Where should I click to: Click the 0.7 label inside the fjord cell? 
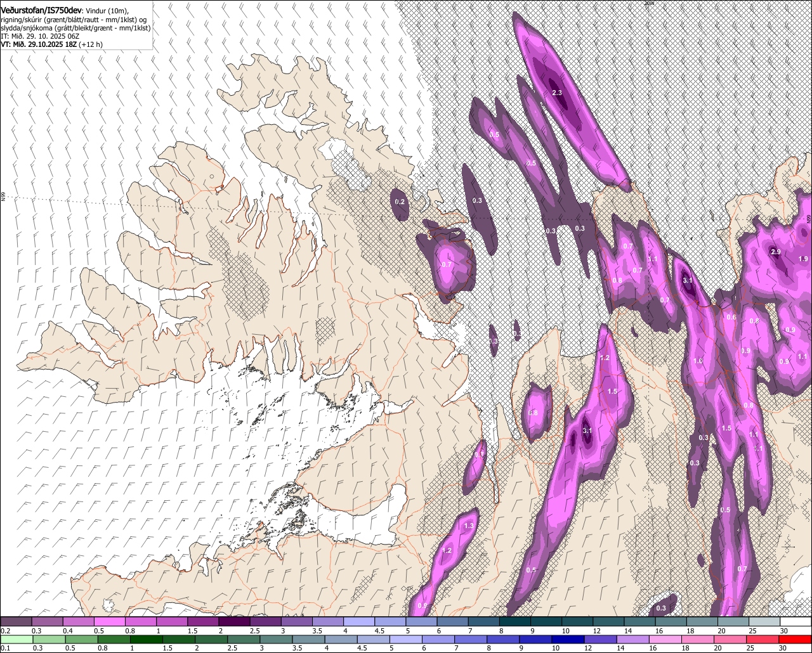pyautogui.click(x=447, y=264)
